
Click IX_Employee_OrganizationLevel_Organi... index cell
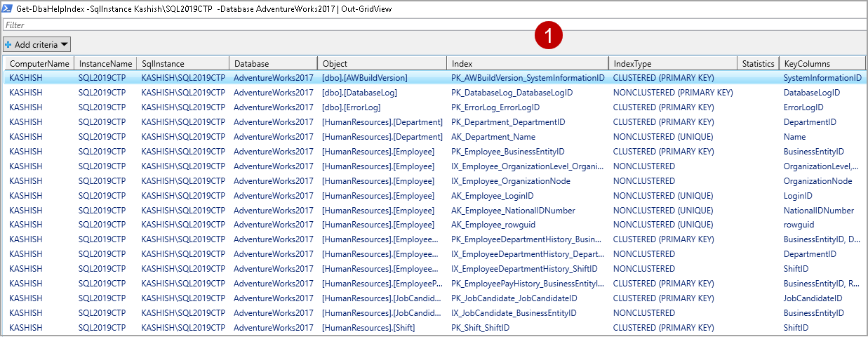click(x=527, y=166)
